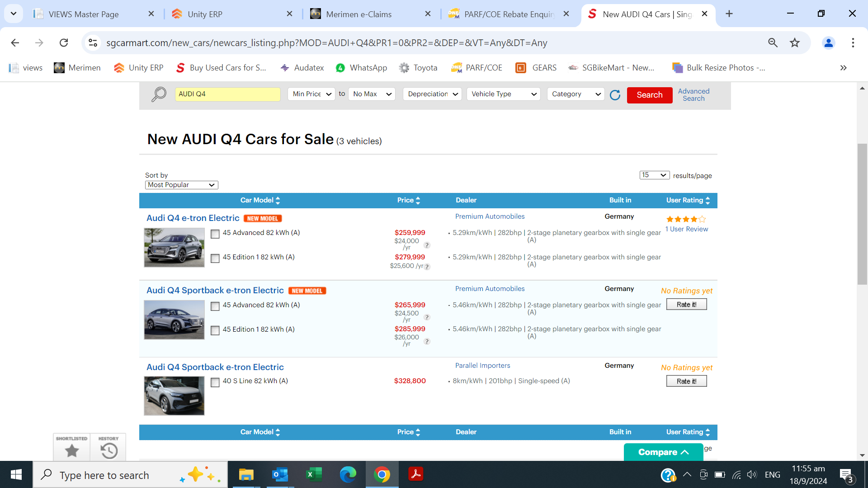Open the Vehicle Type dropdown
Screen dimensions: 868x488
click(x=503, y=94)
